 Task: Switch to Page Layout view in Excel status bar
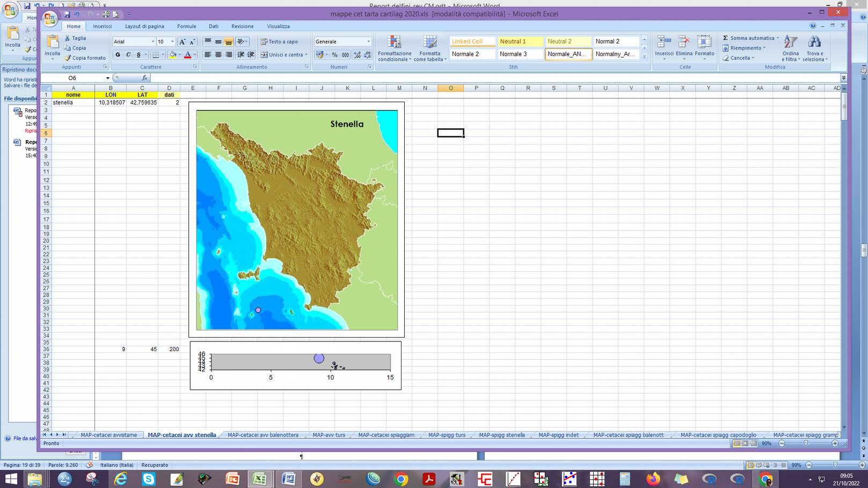745,443
